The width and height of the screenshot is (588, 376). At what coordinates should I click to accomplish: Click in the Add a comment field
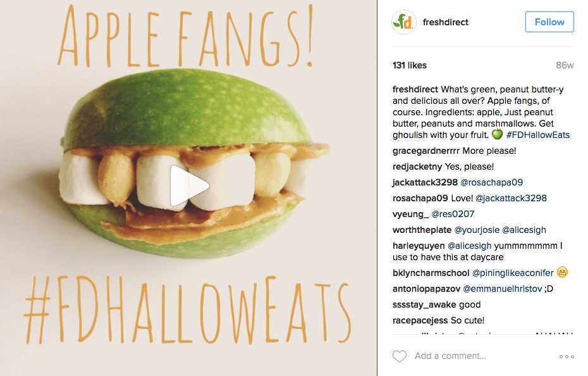(481, 356)
